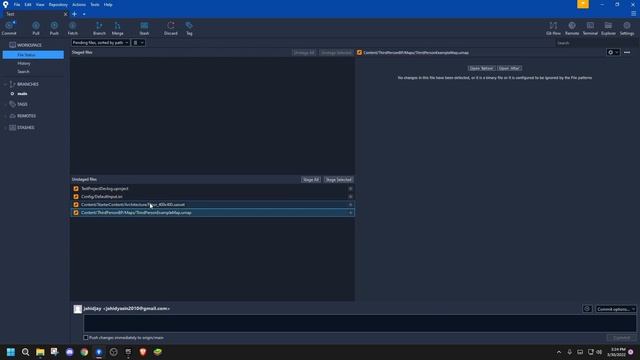Open the Actions menu

[79, 4]
